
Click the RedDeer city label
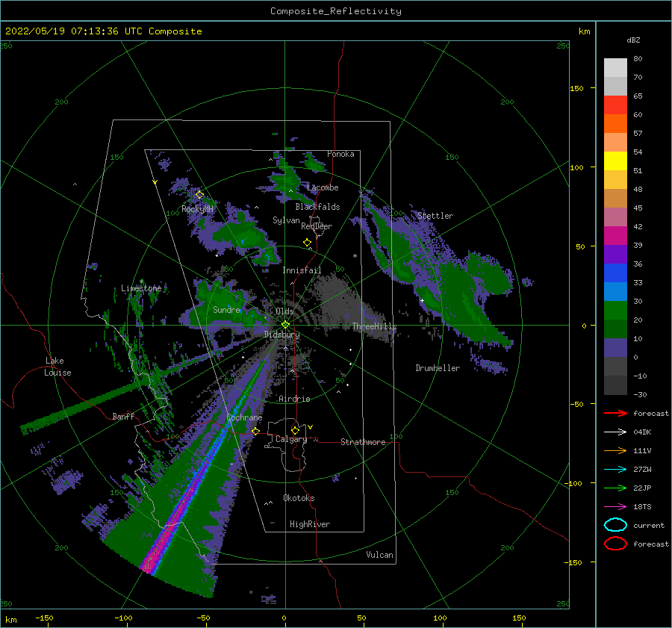point(317,226)
